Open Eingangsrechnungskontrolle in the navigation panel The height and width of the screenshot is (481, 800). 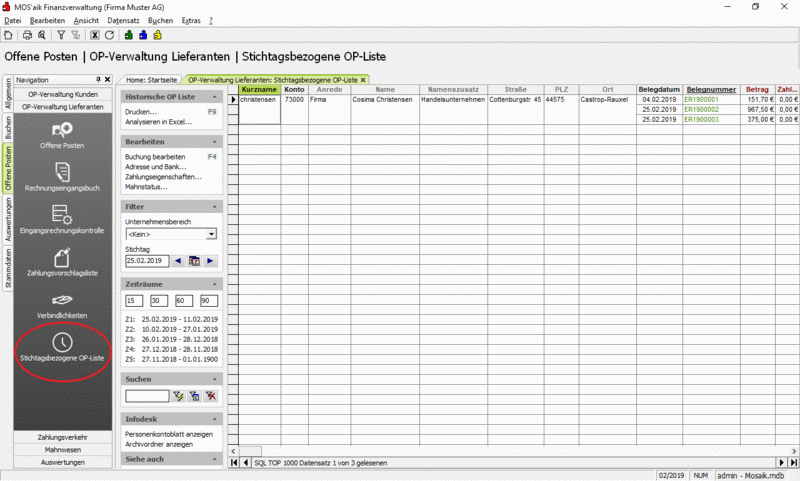pyautogui.click(x=62, y=220)
